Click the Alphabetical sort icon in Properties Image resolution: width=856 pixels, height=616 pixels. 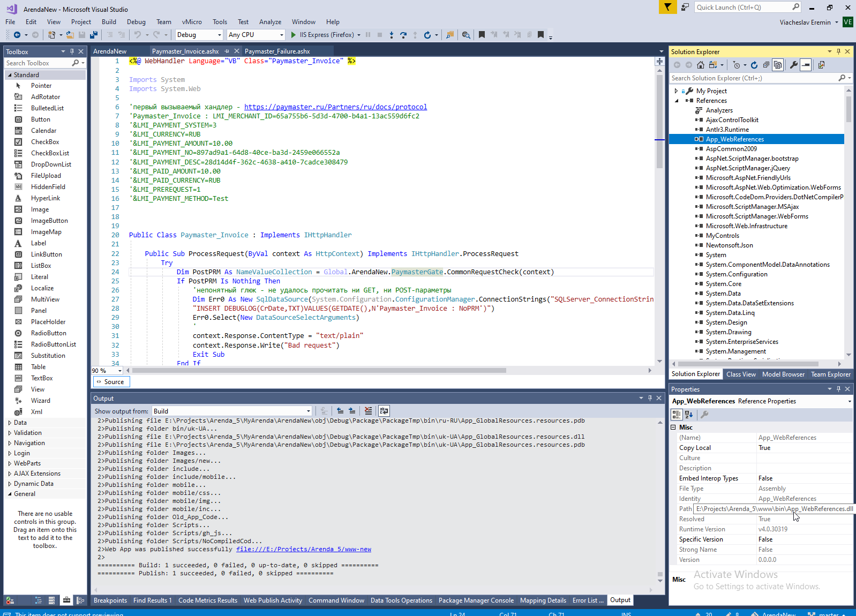tap(689, 415)
